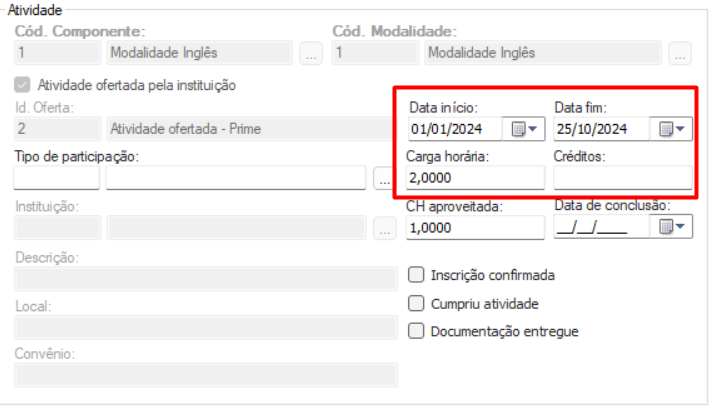Focus the Carga horária input field

click(474, 178)
